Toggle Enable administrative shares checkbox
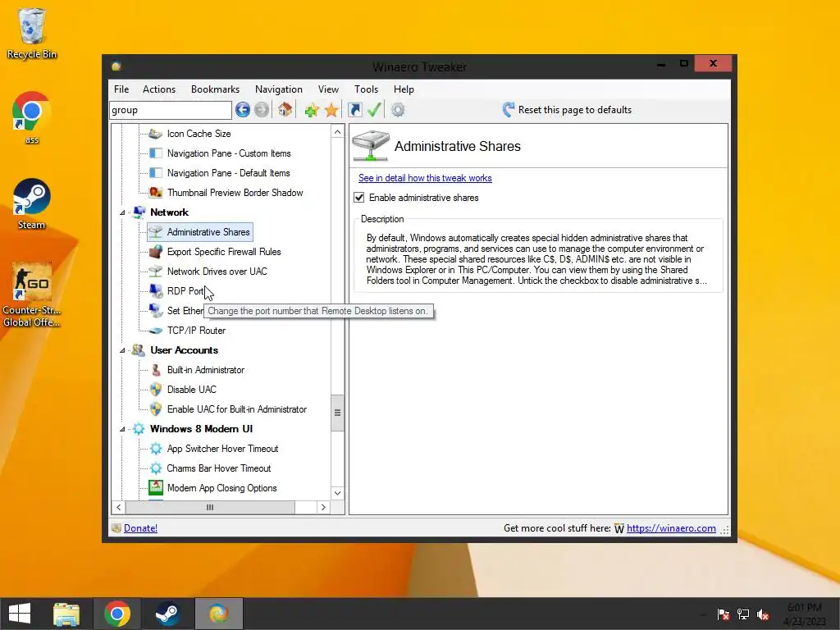The width and height of the screenshot is (840, 630). coord(359,198)
